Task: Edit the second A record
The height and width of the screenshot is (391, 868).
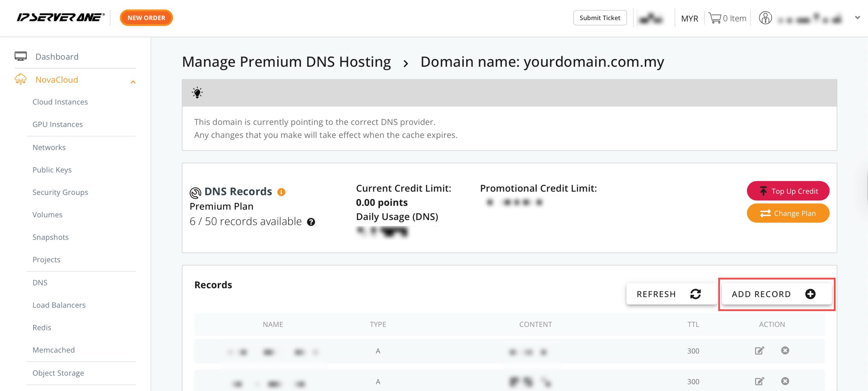Action: coord(759,381)
